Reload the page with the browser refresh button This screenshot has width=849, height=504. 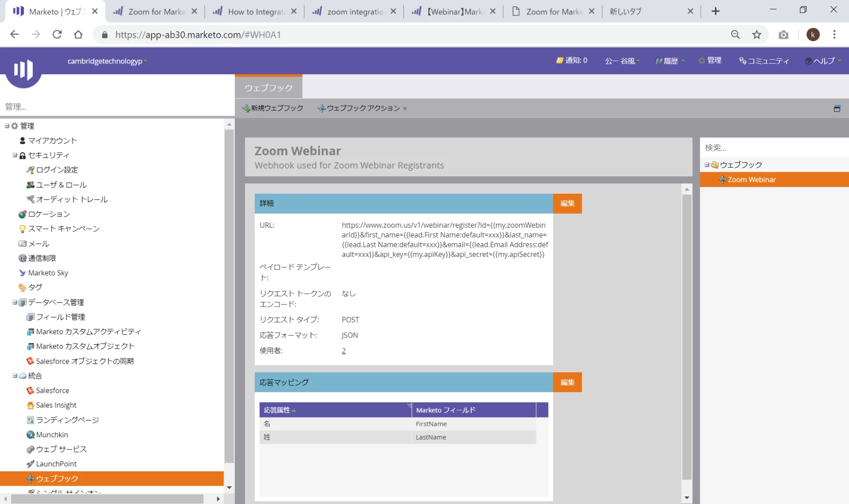57,35
